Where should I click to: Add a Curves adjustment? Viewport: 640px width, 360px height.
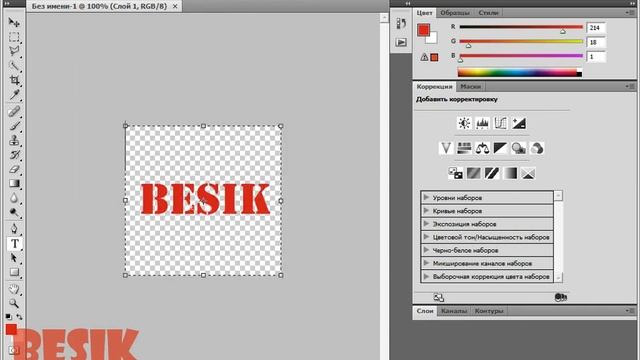coord(500,123)
